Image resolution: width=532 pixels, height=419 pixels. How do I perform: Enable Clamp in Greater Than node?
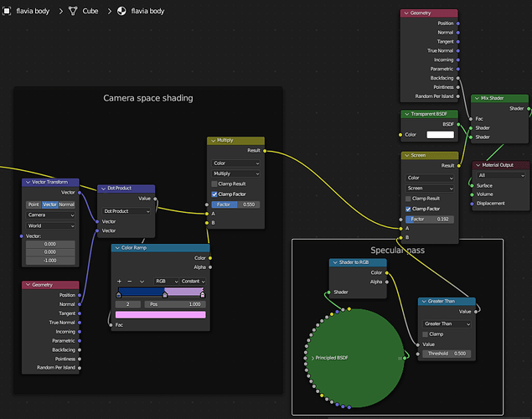425,334
